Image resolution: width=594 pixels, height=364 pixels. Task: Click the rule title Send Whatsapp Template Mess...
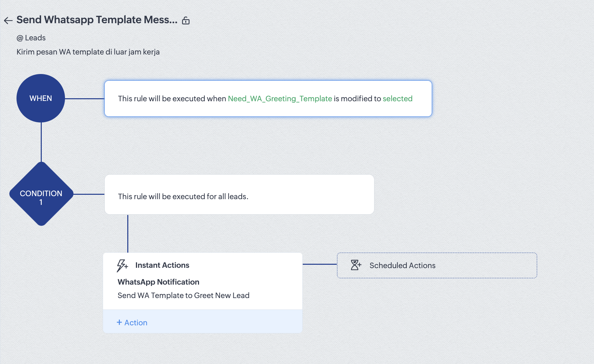pos(97,20)
